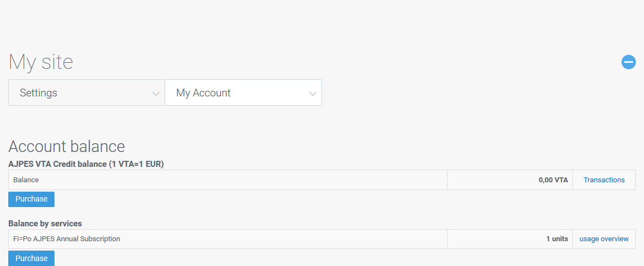
Task: Open the Settings dropdown menu
Action: 86,93
